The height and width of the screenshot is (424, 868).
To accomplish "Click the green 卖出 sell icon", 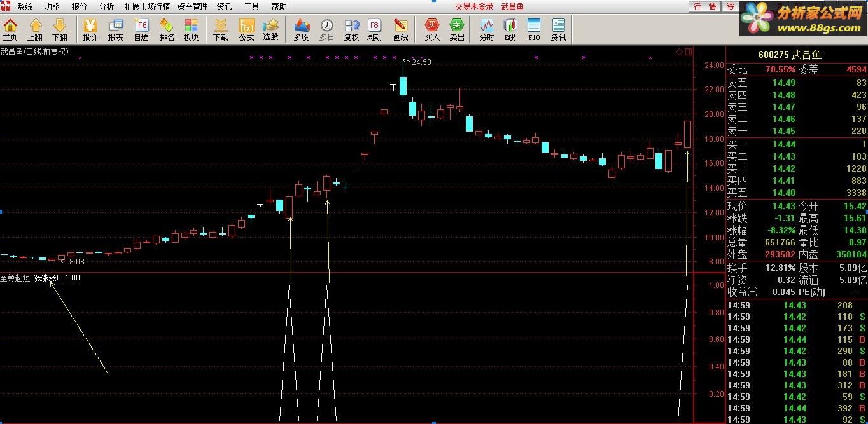I will click(x=457, y=30).
